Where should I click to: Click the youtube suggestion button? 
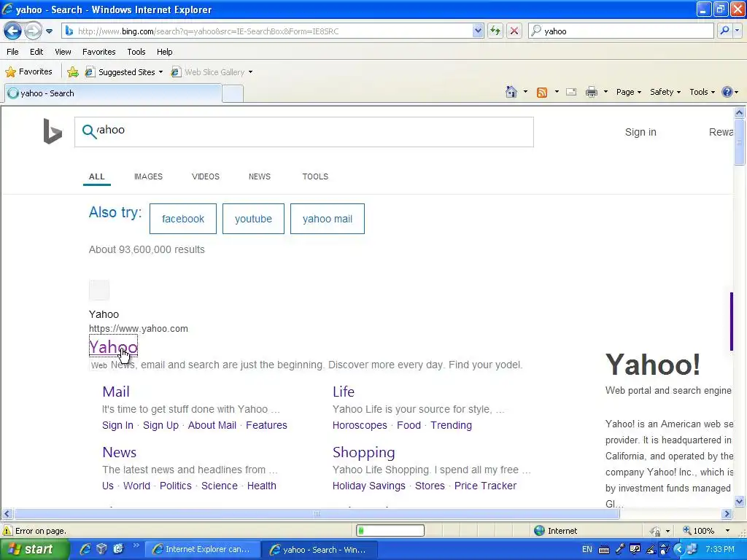(253, 219)
